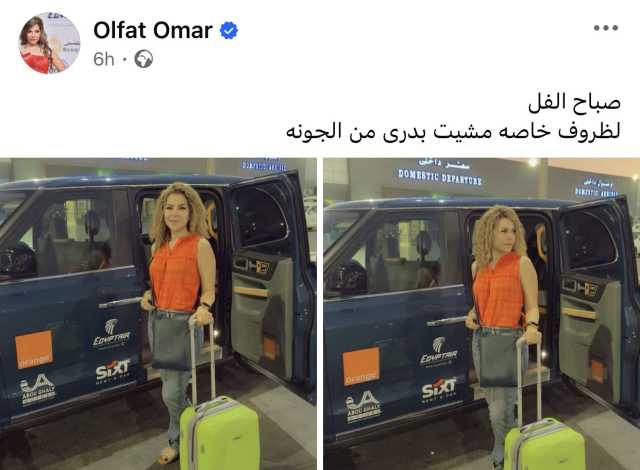Click the EgyptAir logo in the left photo

point(111,334)
